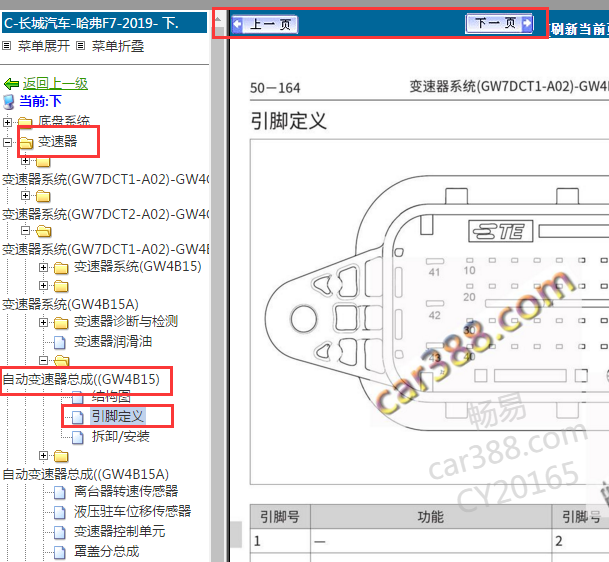Image resolution: width=609 pixels, height=562 pixels.
Task: Click 变速器系统(GW7DCT1-A02)-GW4B label
Action: tap(106, 249)
